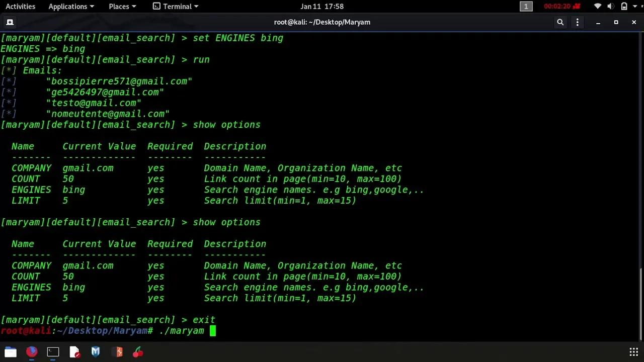Click the workspace indicator showing 1
Screen dimensions: 644x362
coord(526,6)
